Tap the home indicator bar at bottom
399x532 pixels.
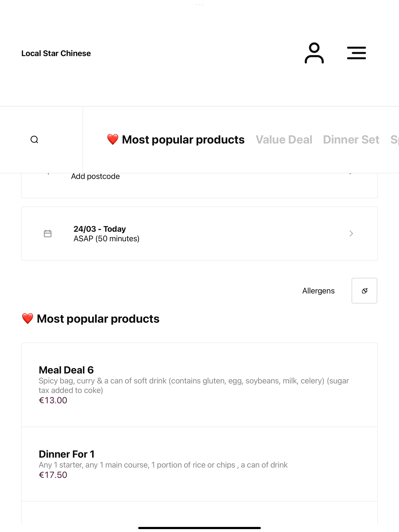[x=199, y=528]
